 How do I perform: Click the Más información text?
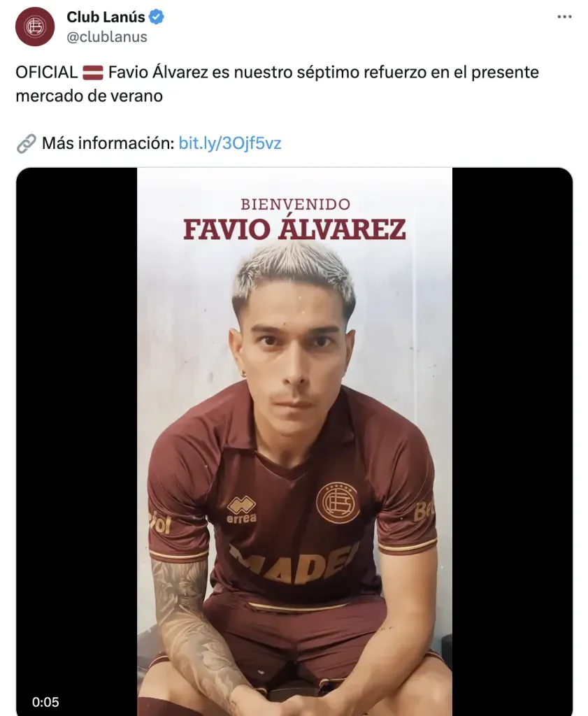point(108,143)
